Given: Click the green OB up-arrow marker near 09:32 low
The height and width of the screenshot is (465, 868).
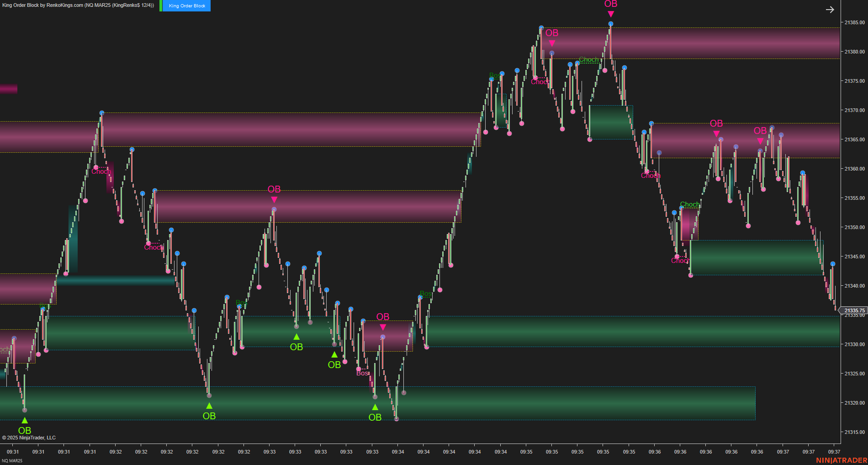Looking at the screenshot, I should 209,405.
